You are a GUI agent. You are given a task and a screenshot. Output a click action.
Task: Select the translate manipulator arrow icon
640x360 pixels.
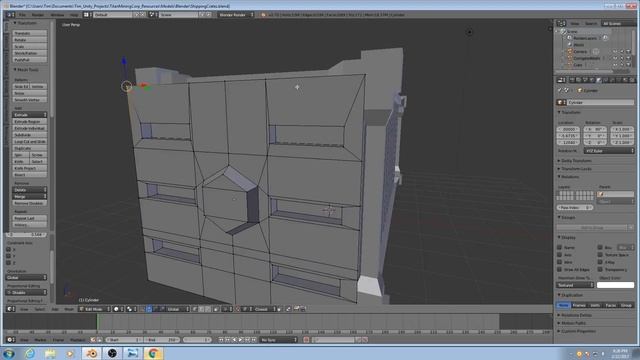(149, 309)
